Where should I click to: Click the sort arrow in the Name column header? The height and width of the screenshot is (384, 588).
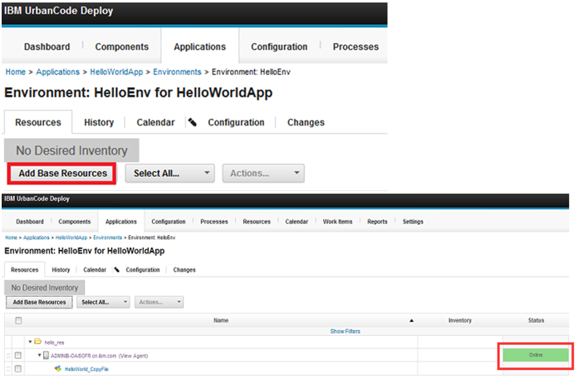[411, 321]
